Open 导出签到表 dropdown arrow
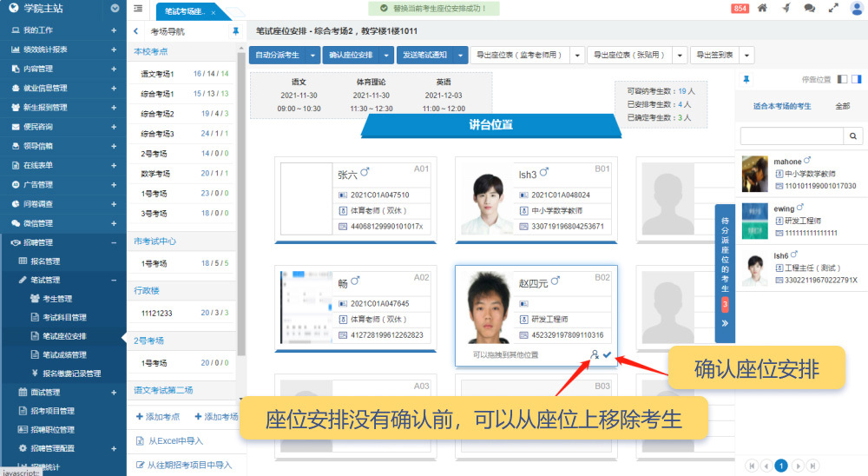This screenshot has width=868, height=476. tap(747, 56)
